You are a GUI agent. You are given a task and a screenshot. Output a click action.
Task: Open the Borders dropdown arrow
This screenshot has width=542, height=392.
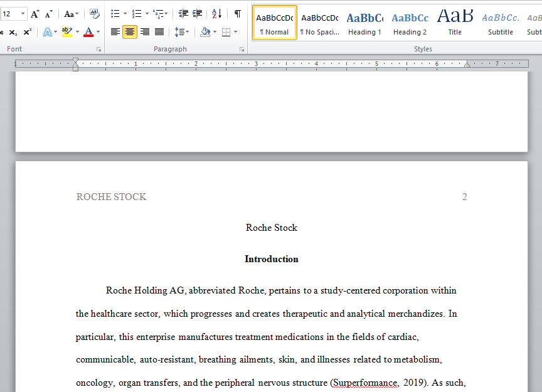236,32
